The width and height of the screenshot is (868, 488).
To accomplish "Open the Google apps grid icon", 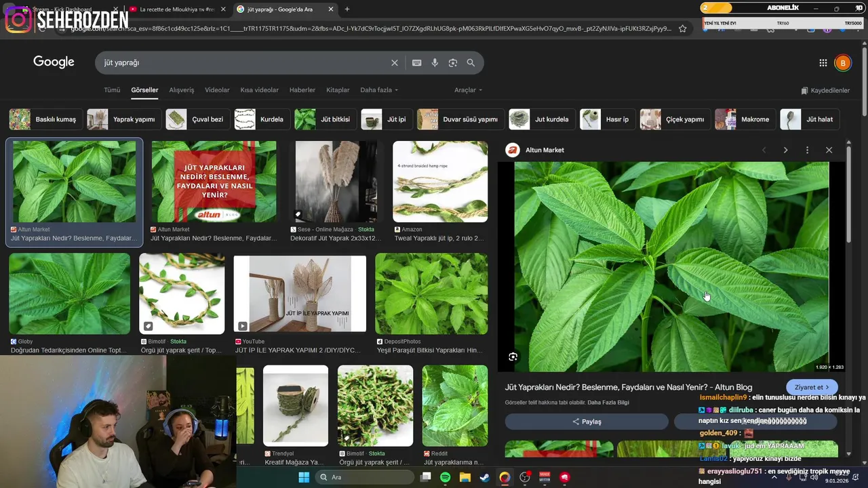I will click(823, 63).
